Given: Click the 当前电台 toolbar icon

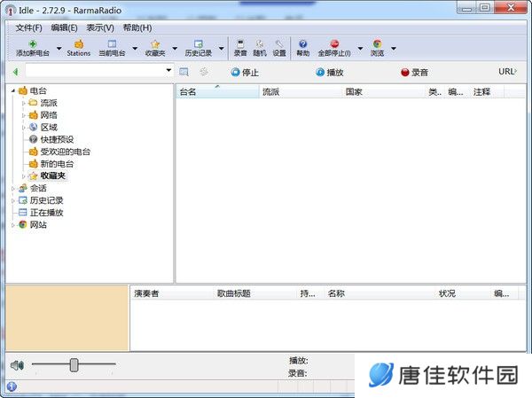Looking at the screenshot, I should pos(112,43).
